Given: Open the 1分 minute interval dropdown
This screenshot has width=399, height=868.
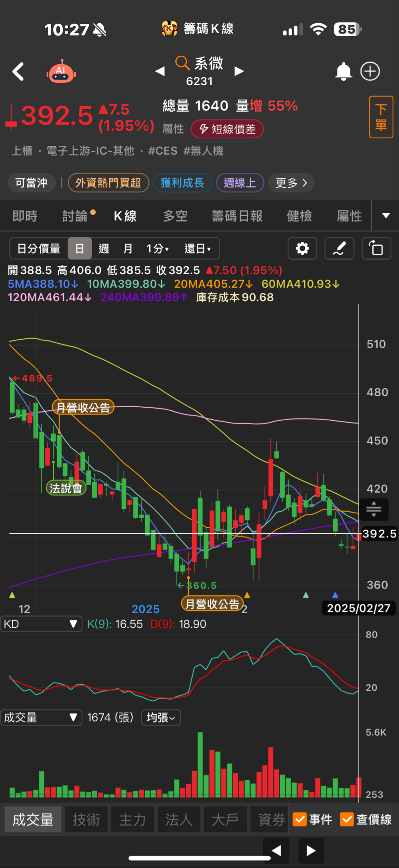Looking at the screenshot, I should point(158,248).
